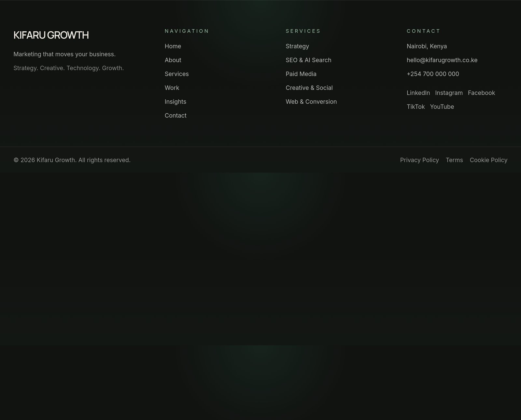
Task: Open the Instagram social link
Action: (449, 93)
